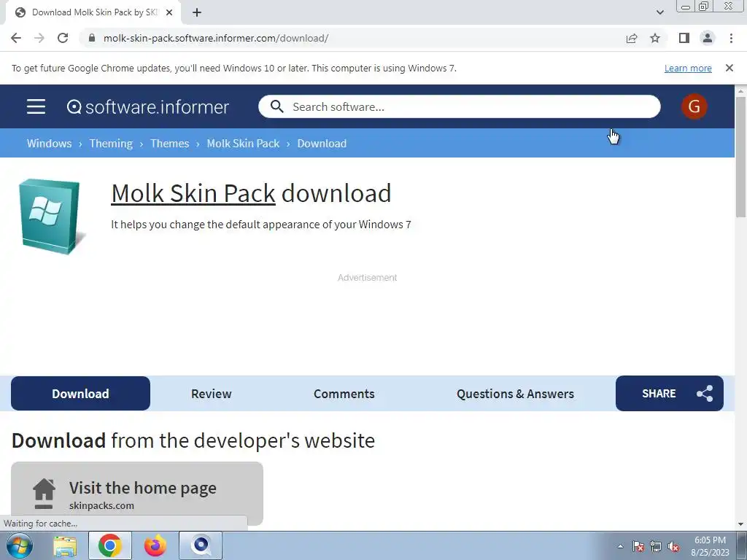The width and height of the screenshot is (747, 560).
Task: Show hidden tray icons arrow
Action: point(620,546)
